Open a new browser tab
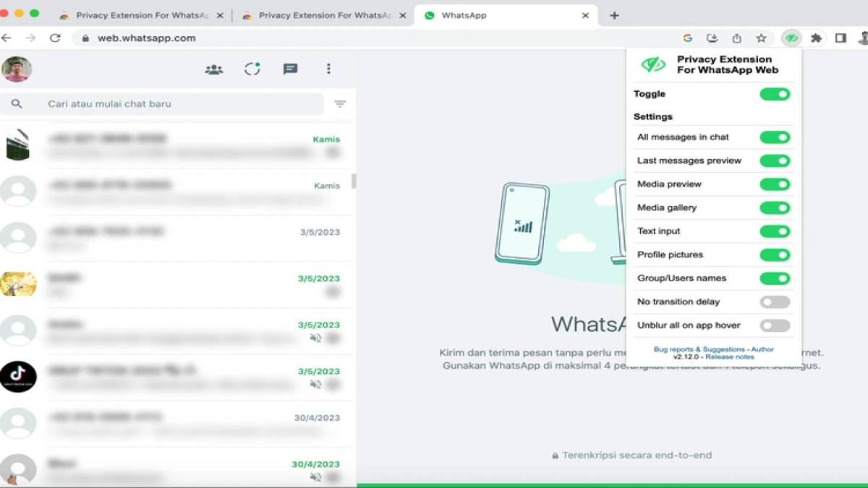This screenshot has height=488, width=868. point(614,15)
